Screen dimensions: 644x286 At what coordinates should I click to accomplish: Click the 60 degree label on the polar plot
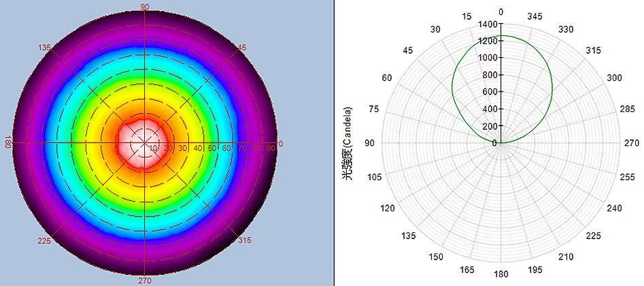pos(388,78)
